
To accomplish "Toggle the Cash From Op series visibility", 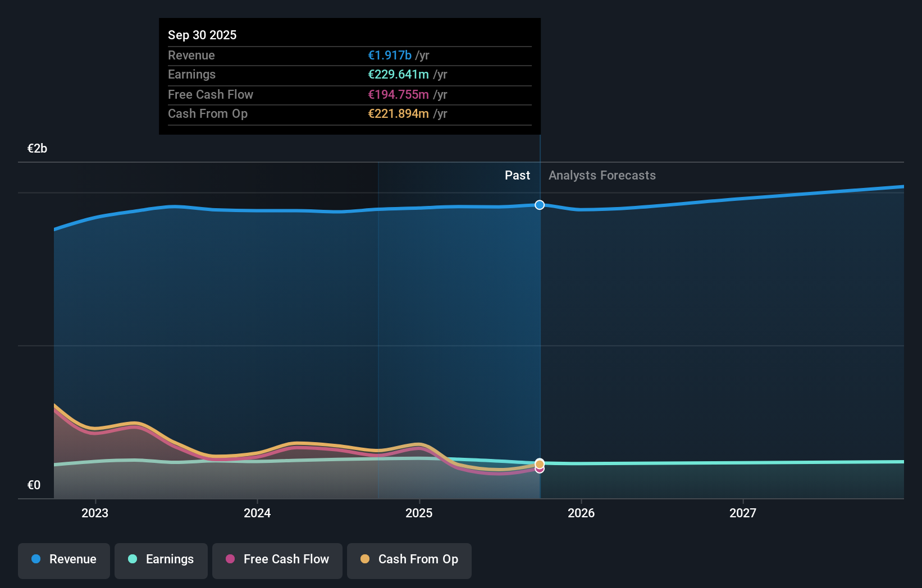I will [x=409, y=559].
